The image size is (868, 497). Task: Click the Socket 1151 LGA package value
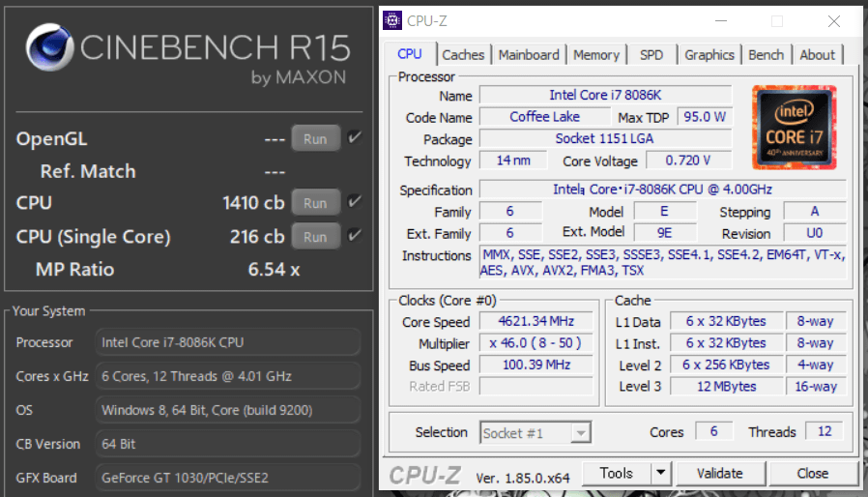[x=606, y=138]
